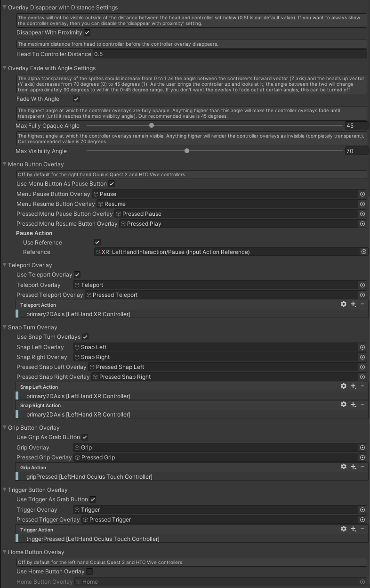
Task: Remove binding from Trigger Action
Action: (362, 529)
